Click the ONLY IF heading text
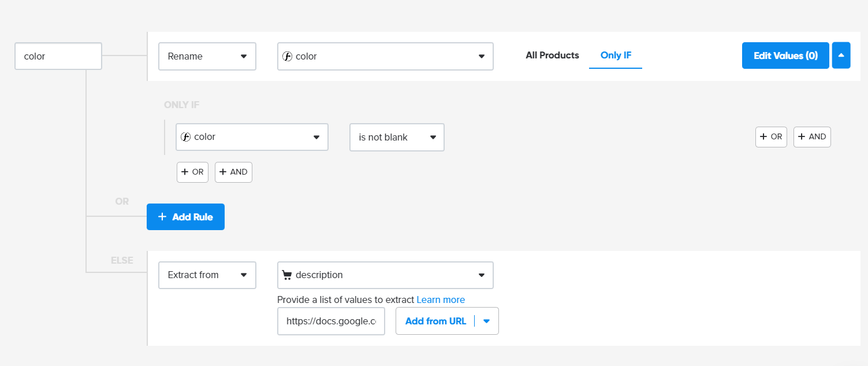 (x=182, y=105)
